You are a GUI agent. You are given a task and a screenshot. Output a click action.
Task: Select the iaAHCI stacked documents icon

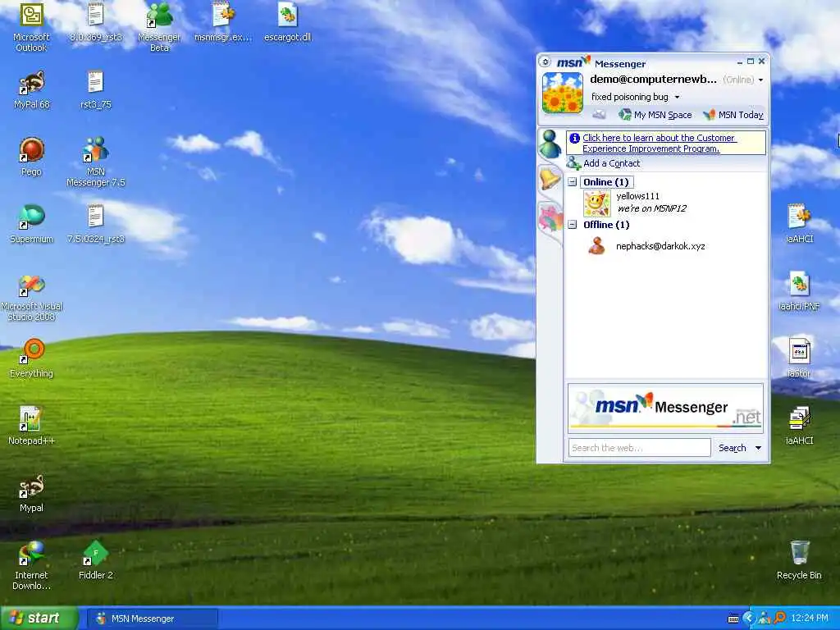click(x=799, y=426)
